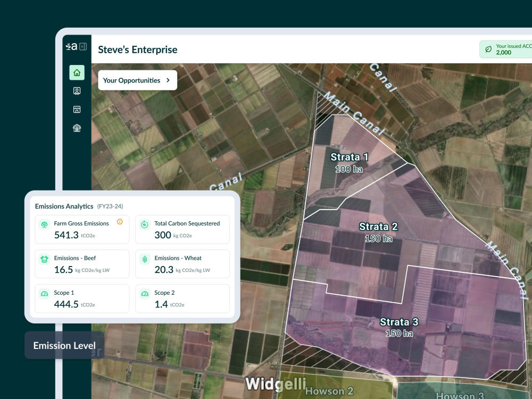Select the Total Carbon Sequestered value 300
The width and height of the screenshot is (532, 399).
[x=163, y=235]
